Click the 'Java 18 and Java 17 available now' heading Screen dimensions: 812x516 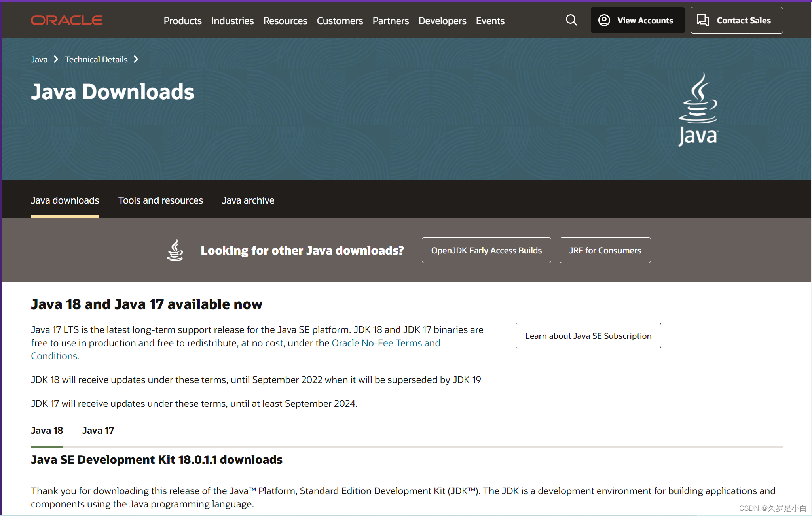click(146, 304)
